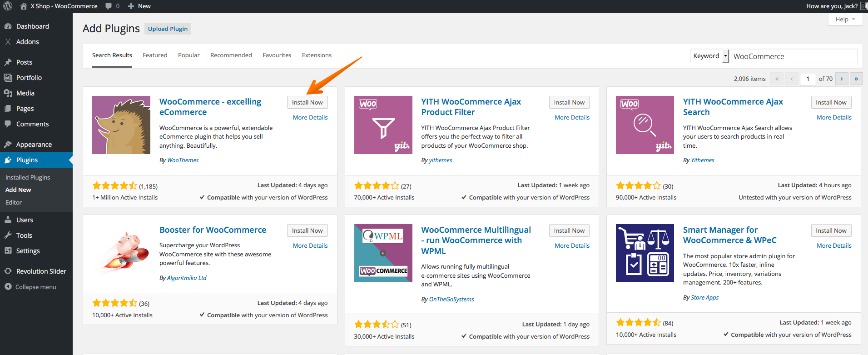Open the WooCommerce hedgehog plugin thumbnail
The width and height of the screenshot is (868, 355).
121,125
